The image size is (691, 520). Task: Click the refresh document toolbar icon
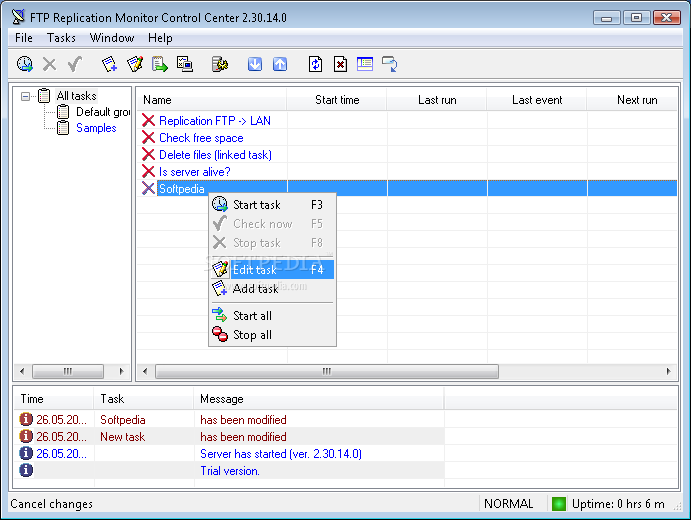click(x=315, y=64)
